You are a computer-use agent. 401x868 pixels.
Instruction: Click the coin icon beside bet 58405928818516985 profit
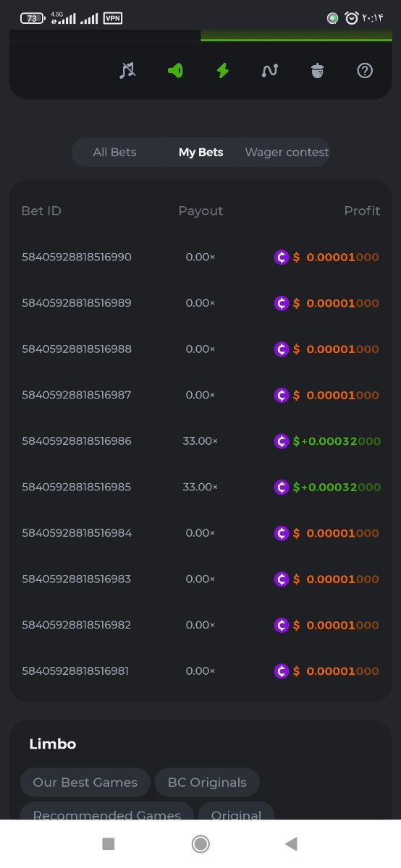coord(282,487)
